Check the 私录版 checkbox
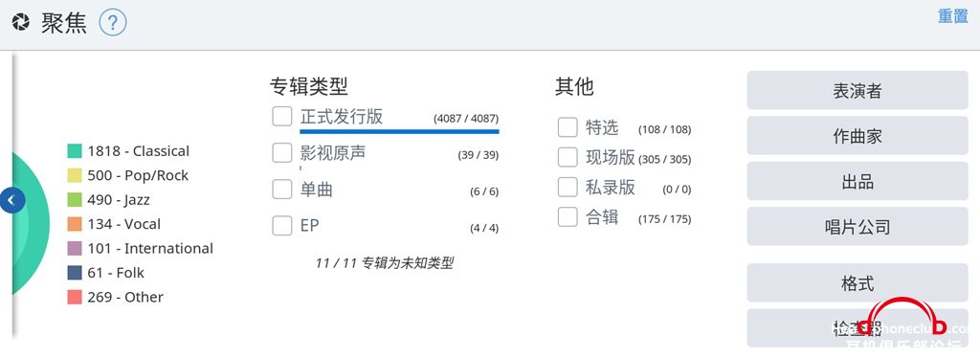The width and height of the screenshot is (980, 359). coord(568,187)
